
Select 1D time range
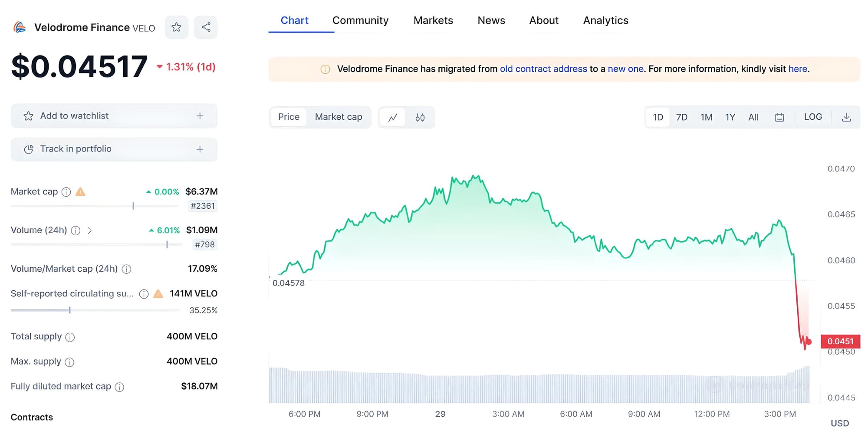658,117
